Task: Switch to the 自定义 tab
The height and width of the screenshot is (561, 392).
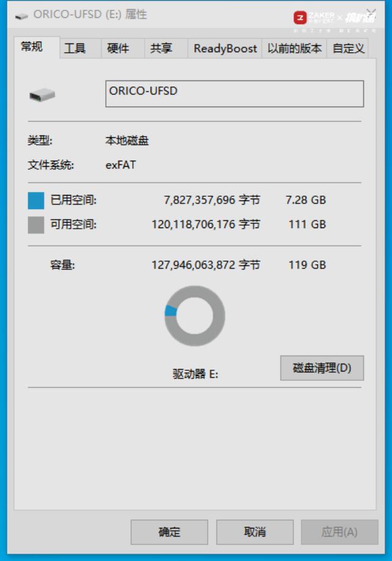Action: click(x=348, y=48)
